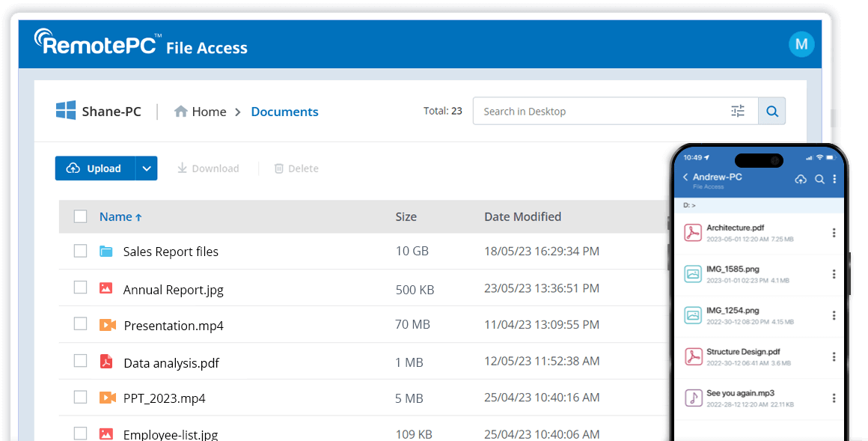Image resolution: width=868 pixels, height=441 pixels.
Task: Expand the Upload dropdown arrow
Action: click(x=147, y=168)
